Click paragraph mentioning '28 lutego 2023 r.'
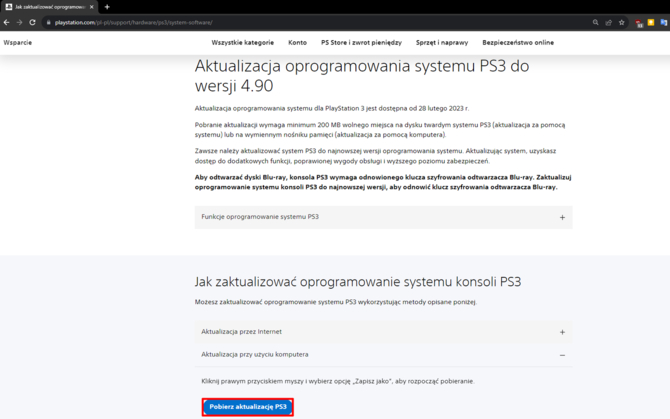 coord(332,108)
